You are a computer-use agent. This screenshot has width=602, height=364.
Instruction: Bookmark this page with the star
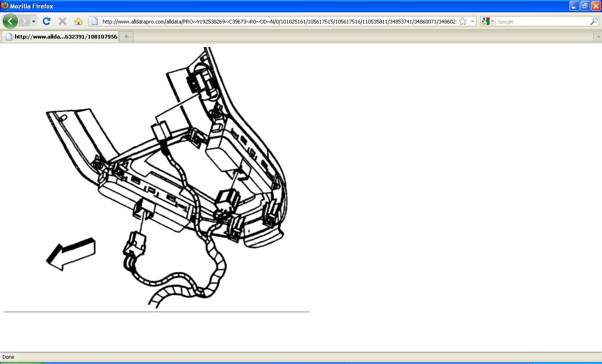coord(463,21)
